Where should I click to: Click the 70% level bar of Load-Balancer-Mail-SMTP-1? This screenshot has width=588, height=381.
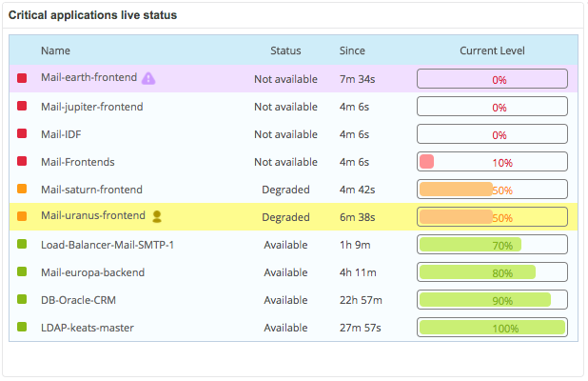(x=492, y=245)
